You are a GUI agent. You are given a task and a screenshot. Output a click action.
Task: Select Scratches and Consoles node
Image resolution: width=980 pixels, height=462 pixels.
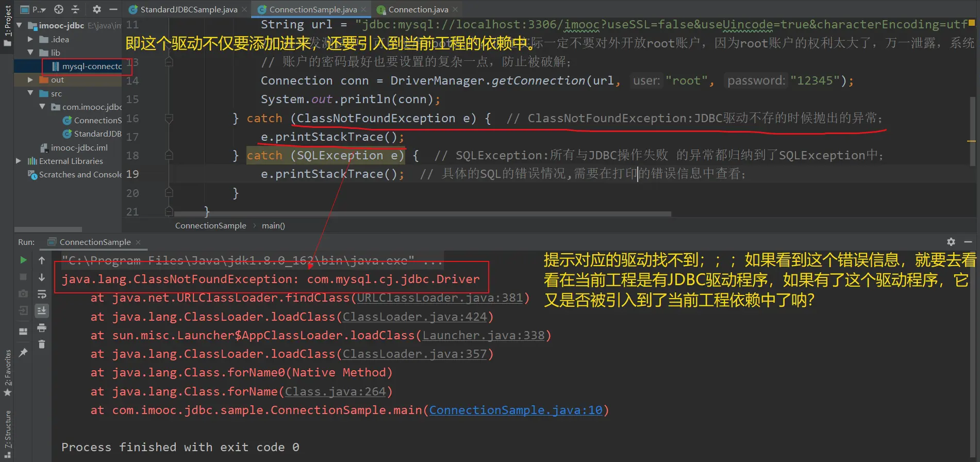pyautogui.click(x=75, y=174)
